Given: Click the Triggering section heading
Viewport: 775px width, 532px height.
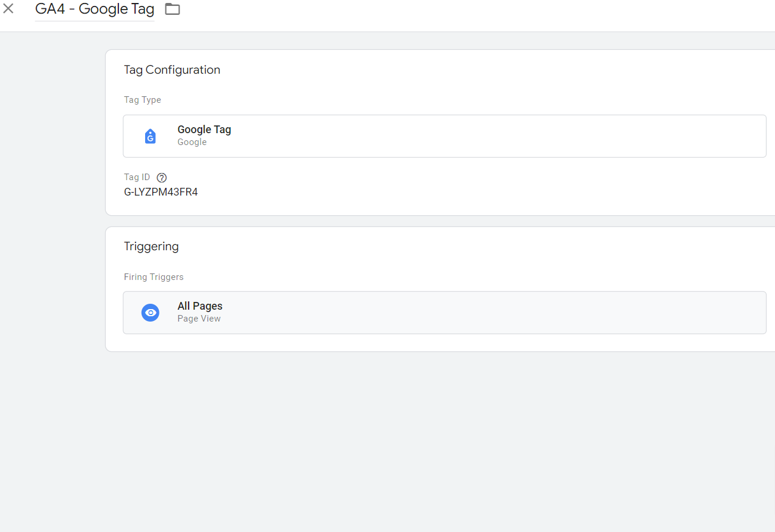Looking at the screenshot, I should coord(151,247).
